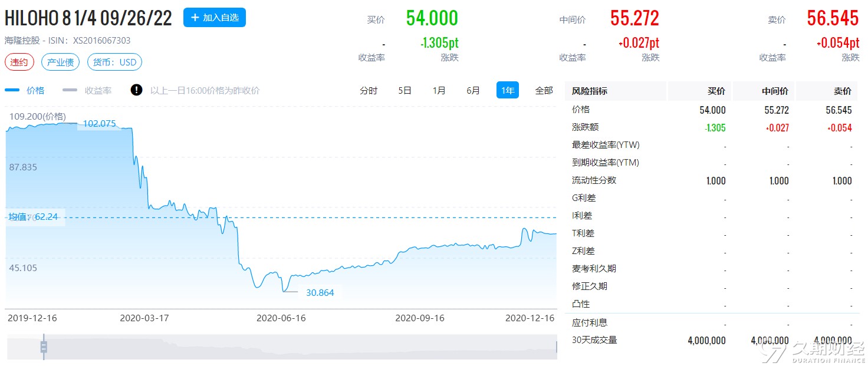The height and width of the screenshot is (366, 868).
Task: Click the 凸性 row label
Action: (x=581, y=304)
